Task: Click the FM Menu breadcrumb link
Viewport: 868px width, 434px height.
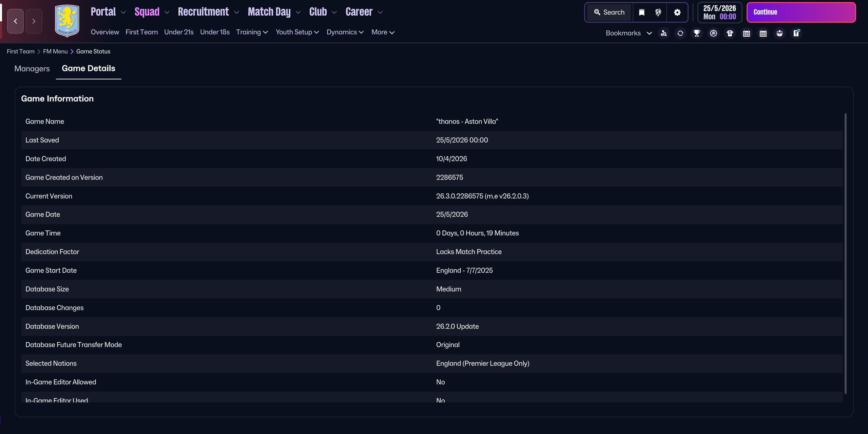Action: coord(55,52)
